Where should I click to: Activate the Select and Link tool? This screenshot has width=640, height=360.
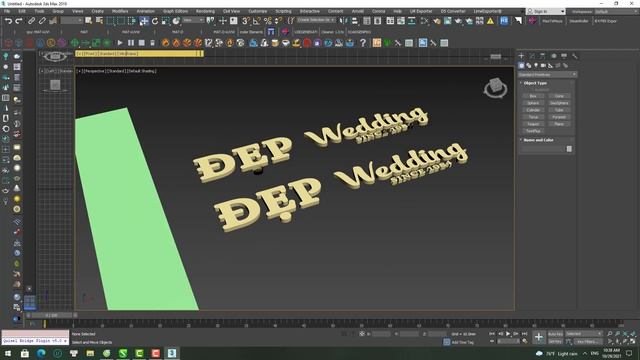(x=31, y=21)
